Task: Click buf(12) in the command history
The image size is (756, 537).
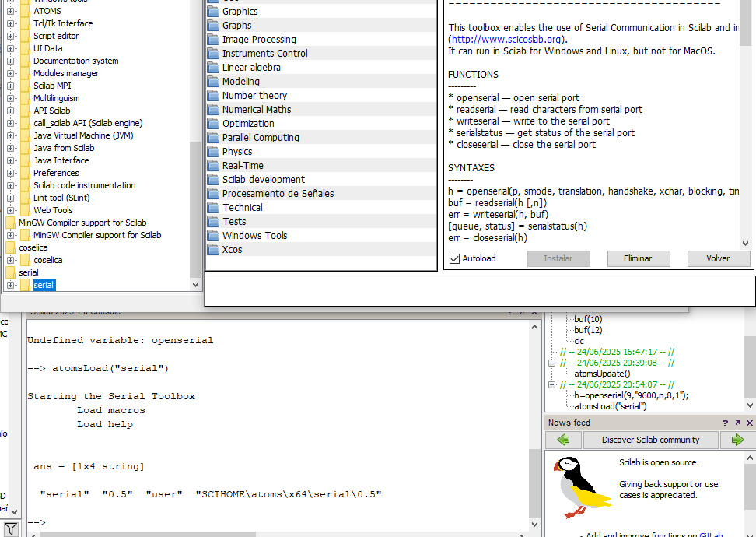Action: [588, 330]
